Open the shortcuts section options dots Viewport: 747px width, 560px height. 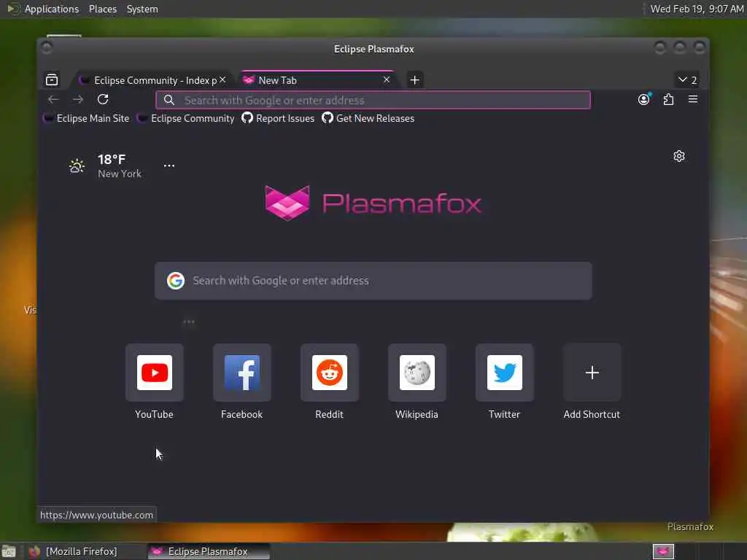(189, 322)
